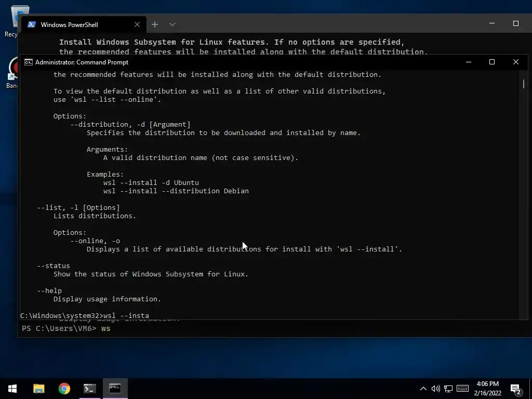The image size is (532, 399).
Task: Open Start menu from taskbar
Action: [12, 389]
